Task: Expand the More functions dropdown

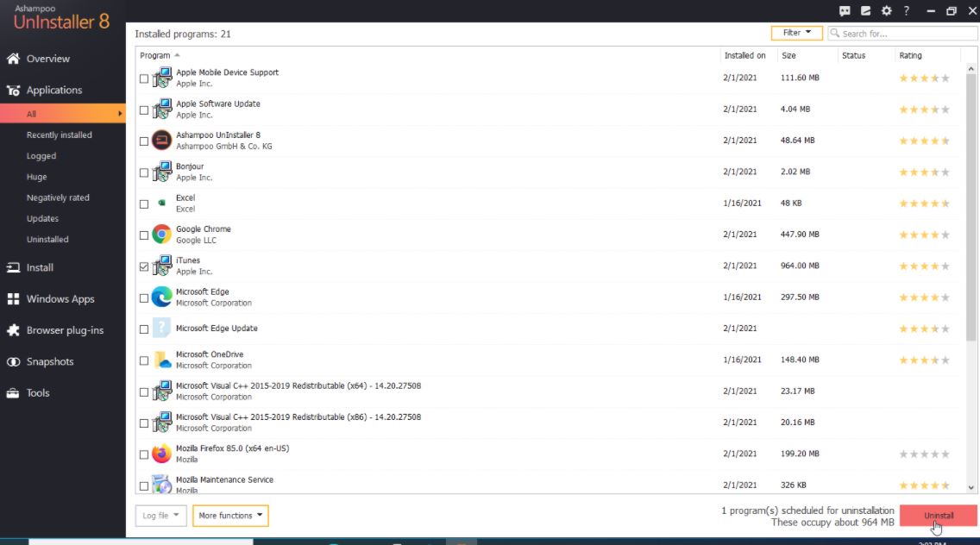Action: click(230, 516)
